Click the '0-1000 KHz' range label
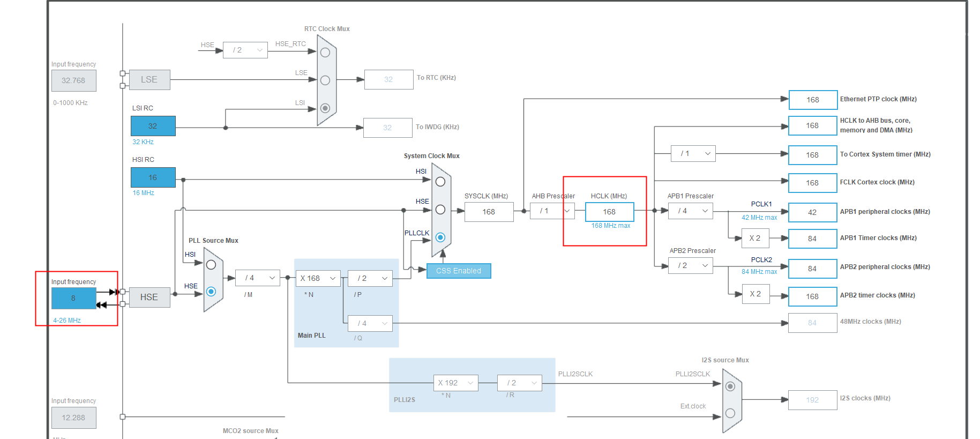 click(x=70, y=103)
